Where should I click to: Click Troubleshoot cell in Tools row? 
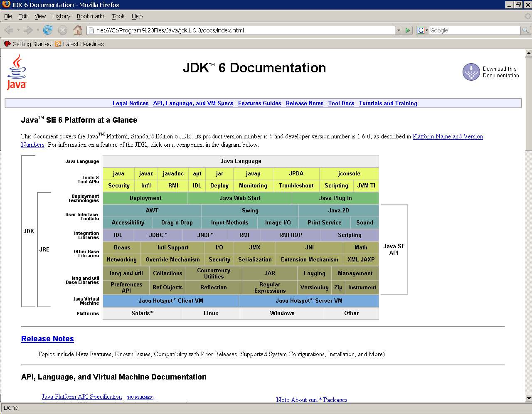(296, 186)
